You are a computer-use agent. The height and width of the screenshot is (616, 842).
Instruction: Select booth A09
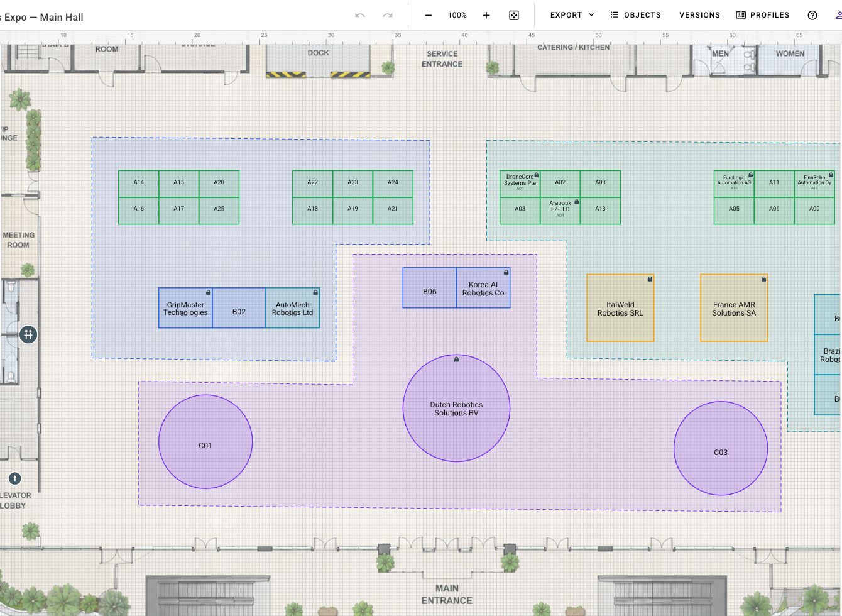pos(814,211)
